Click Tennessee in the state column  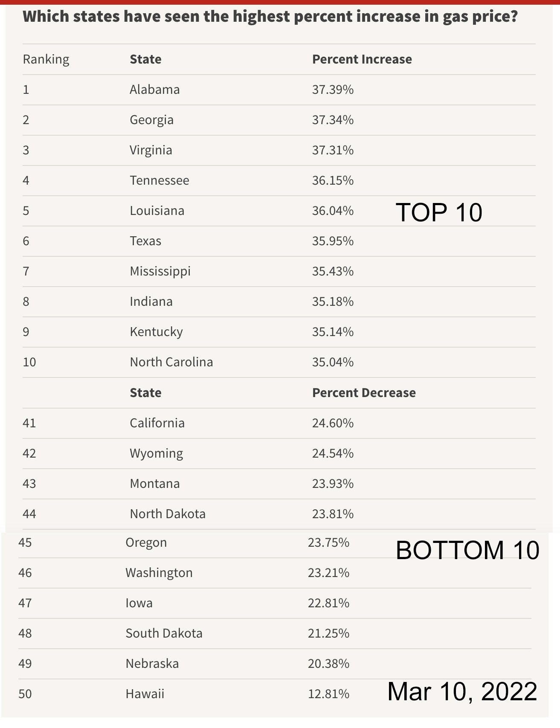pos(160,180)
